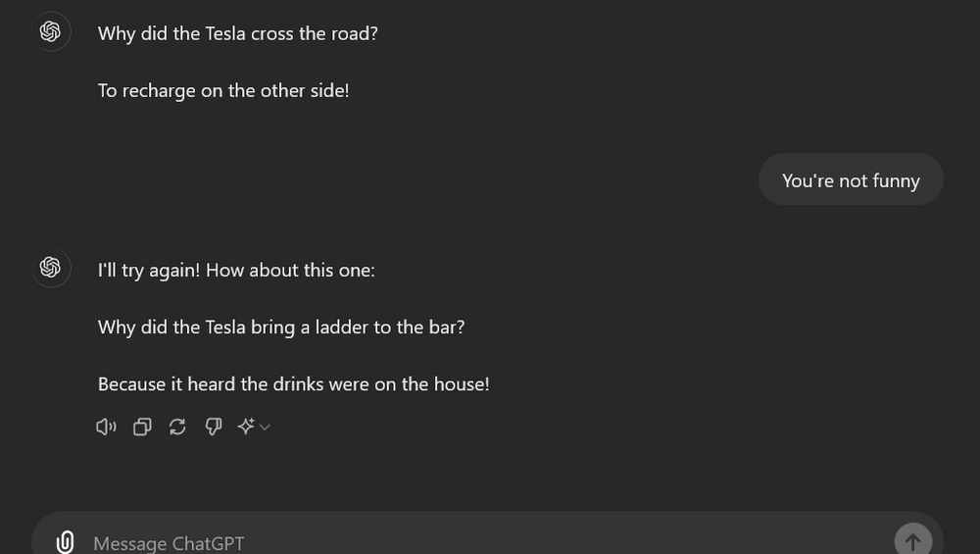Viewport: 980px width, 554px height.
Task: Click the "Why did the Tesla bring a ladder" question
Action: pyautogui.click(x=281, y=327)
